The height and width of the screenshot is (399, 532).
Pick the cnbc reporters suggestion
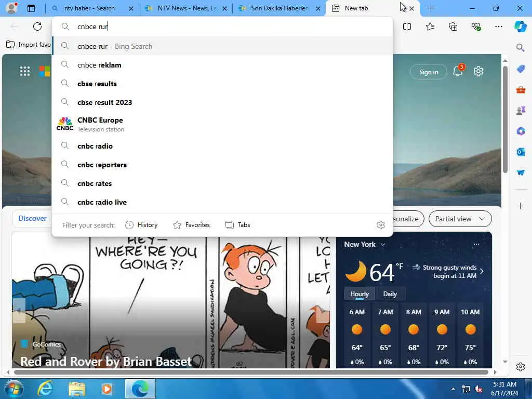pyautogui.click(x=222, y=165)
